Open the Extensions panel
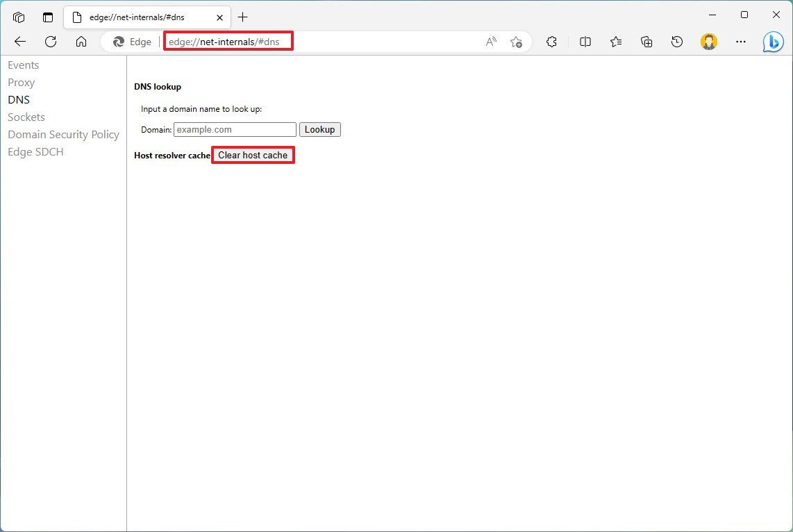The height and width of the screenshot is (532, 793). pyautogui.click(x=551, y=42)
